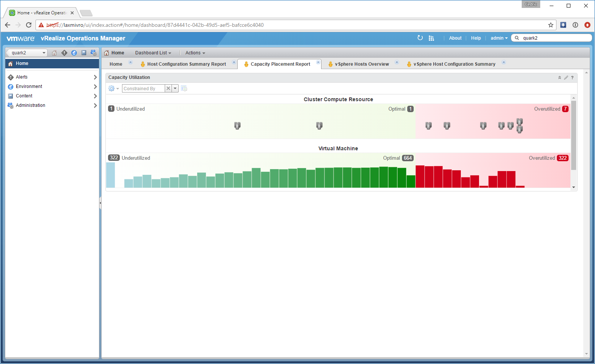Expand the admin user menu

(x=499, y=38)
